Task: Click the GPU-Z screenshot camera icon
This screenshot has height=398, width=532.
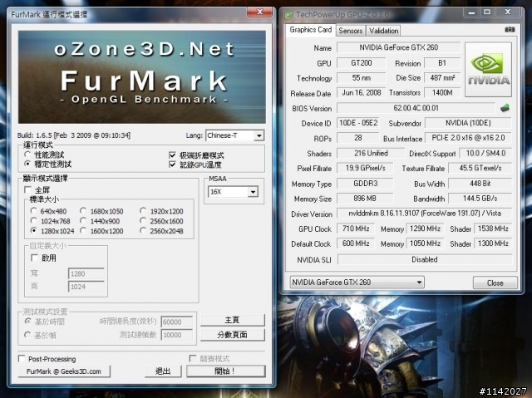Action: (510, 30)
